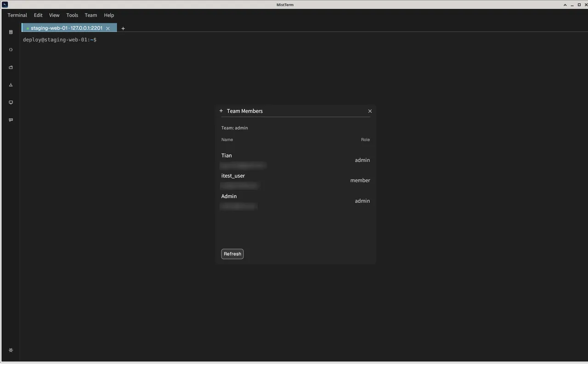Viewport: 588px width, 368px height.
Task: Open the file folder sidebar icon
Action: click(x=11, y=67)
